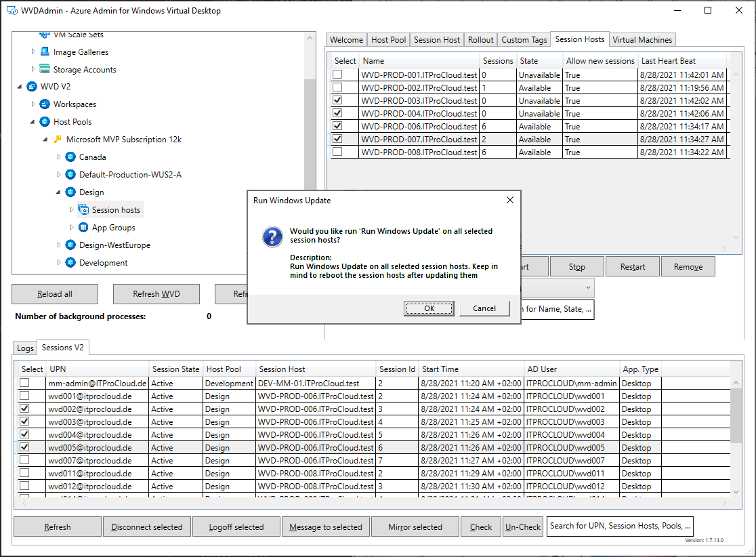
Task: Open the Virtual Machines tab
Action: [642, 40]
